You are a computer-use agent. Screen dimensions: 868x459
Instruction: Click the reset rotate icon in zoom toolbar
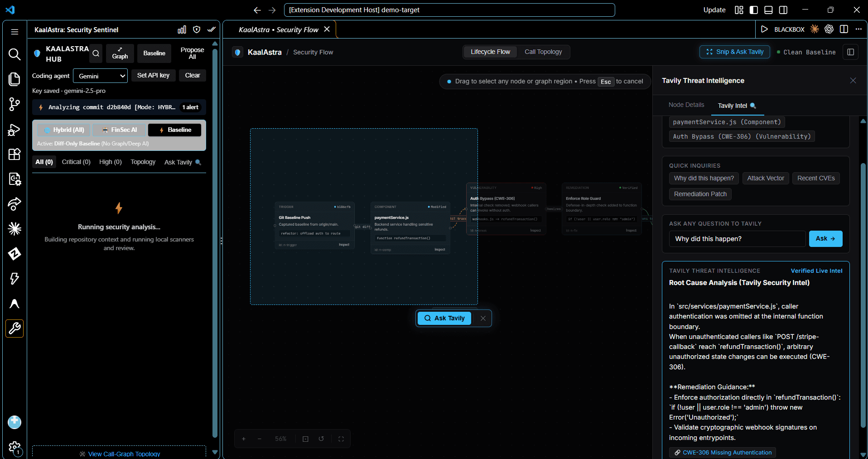coord(321,439)
